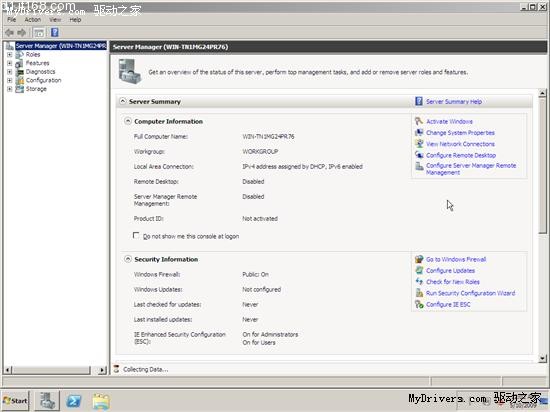Click the Configure Updates link
Screen dimensions: 550x412
coord(450,271)
